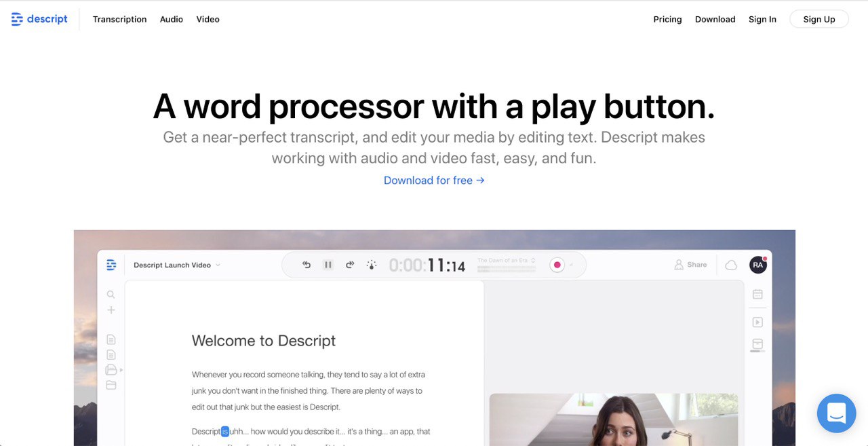Click the cloud sync icon
The width and height of the screenshot is (868, 446).
[x=731, y=265]
